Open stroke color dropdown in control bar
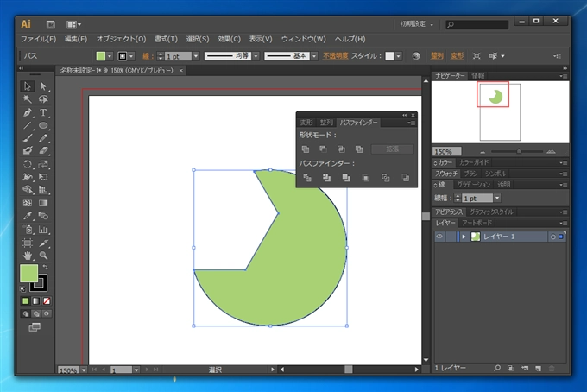 click(x=131, y=56)
